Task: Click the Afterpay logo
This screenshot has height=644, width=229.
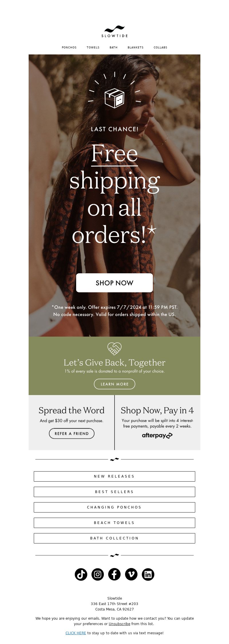Action: 157,435
